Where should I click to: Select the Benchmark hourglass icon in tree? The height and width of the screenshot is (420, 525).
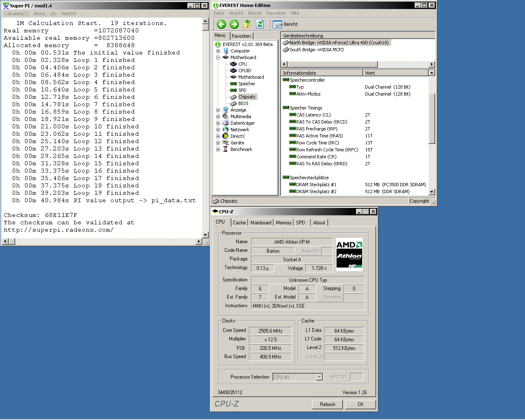226,149
